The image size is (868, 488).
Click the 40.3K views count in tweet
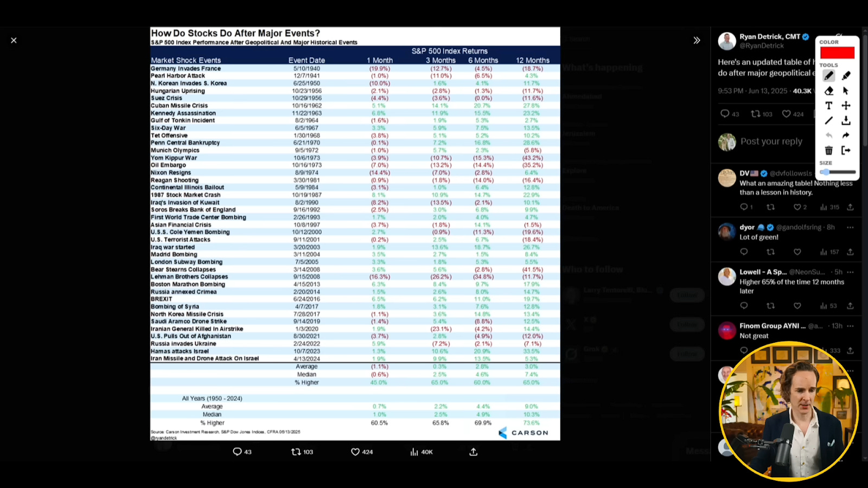point(802,91)
